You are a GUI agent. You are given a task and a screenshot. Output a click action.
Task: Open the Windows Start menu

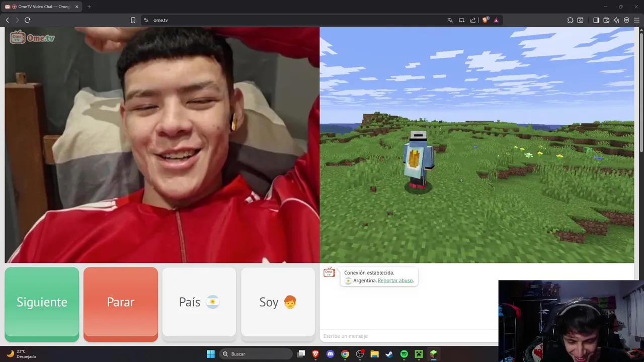tap(211, 354)
